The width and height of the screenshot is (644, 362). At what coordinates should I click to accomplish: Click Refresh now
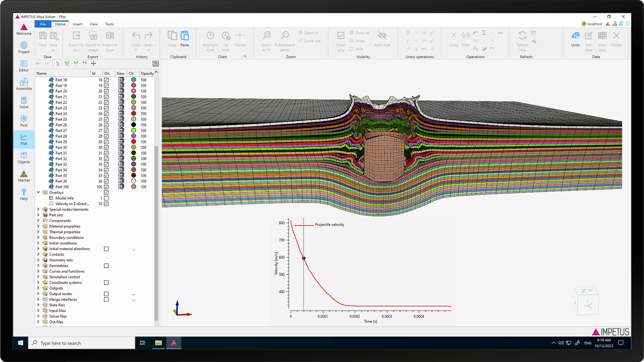(x=523, y=41)
